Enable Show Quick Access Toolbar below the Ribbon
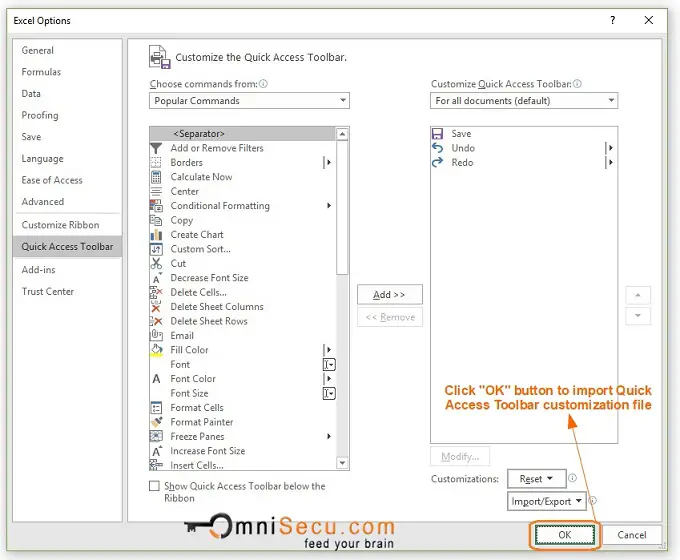Viewport: 680px width, 560px height. [154, 486]
